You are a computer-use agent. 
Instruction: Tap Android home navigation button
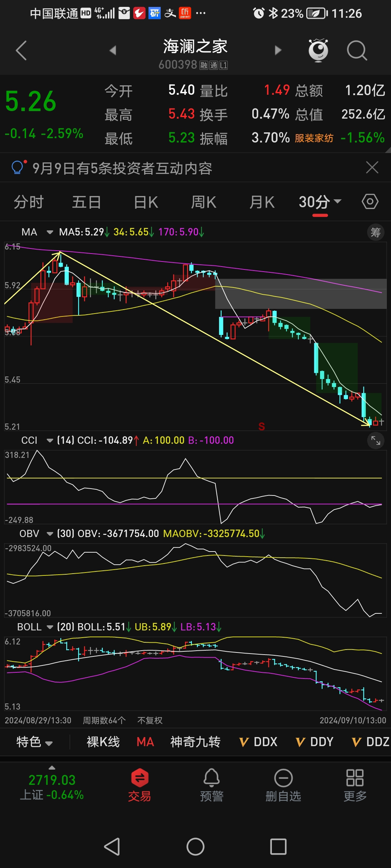(195, 847)
